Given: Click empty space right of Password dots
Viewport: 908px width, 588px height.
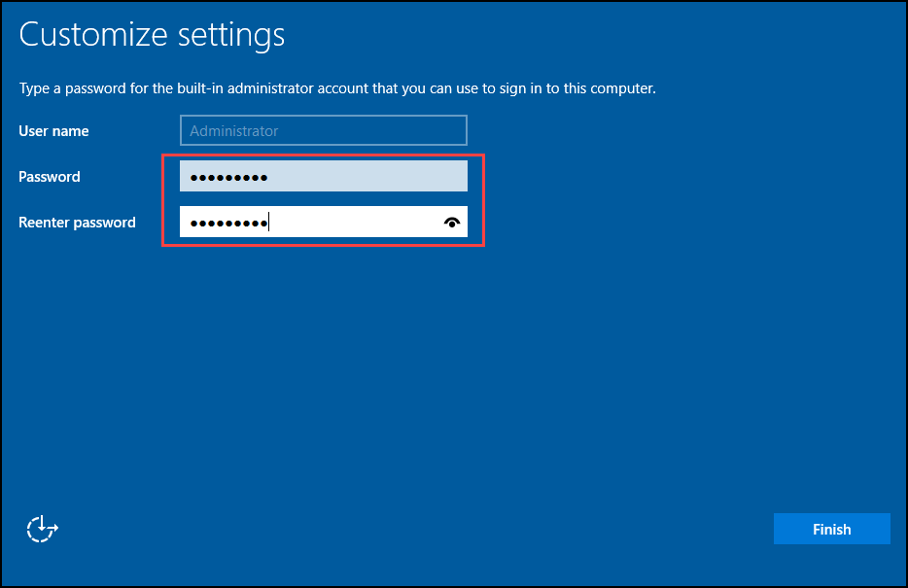Looking at the screenshot, I should click(367, 176).
